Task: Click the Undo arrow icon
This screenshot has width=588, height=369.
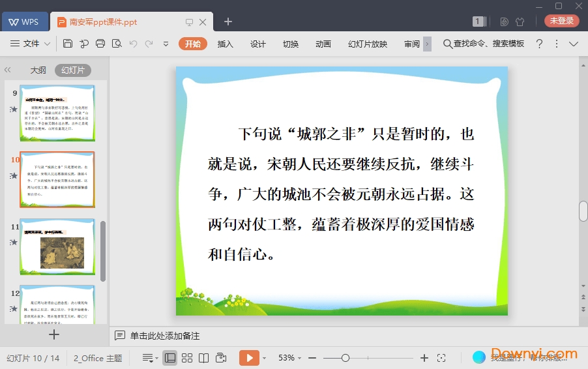Action: coord(133,44)
